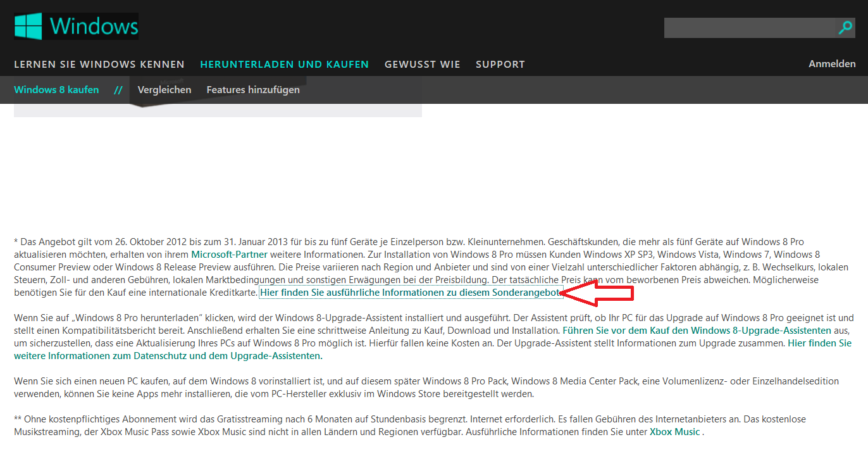868x449 pixels.
Task: Open 'Hier finden Sie ausführliche Informationen' Sonderangebot link
Action: pos(411,292)
